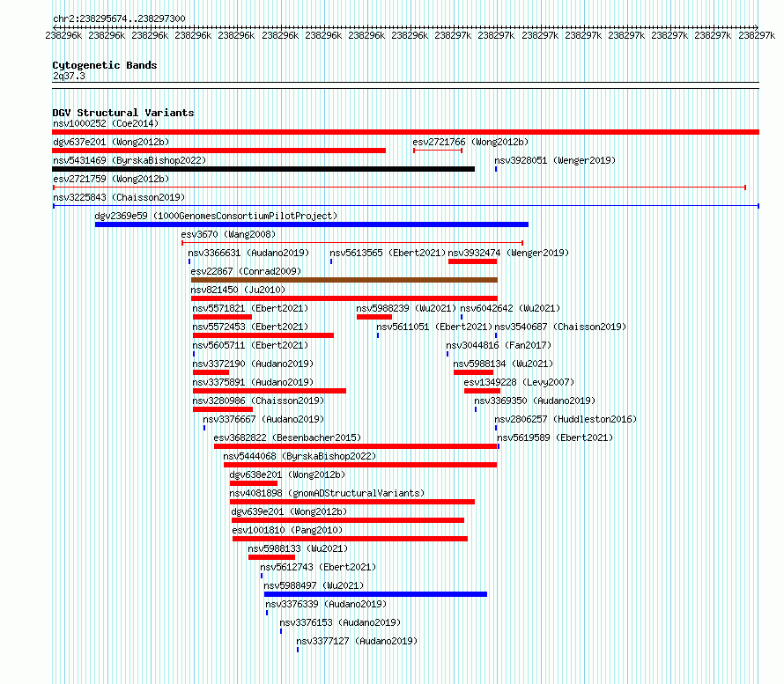Select nsv3376667 (Audano2019) variant

pos(263,419)
